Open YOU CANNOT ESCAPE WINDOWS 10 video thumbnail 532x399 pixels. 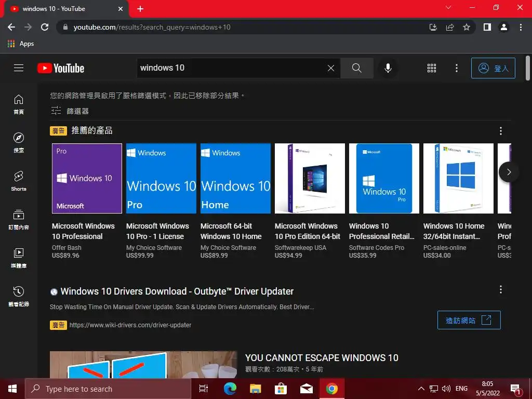point(143,365)
